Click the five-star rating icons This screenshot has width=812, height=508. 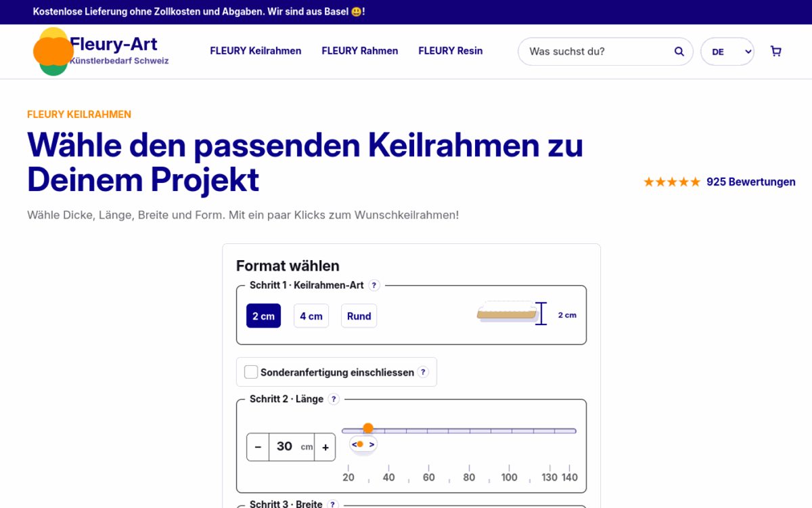tap(672, 182)
